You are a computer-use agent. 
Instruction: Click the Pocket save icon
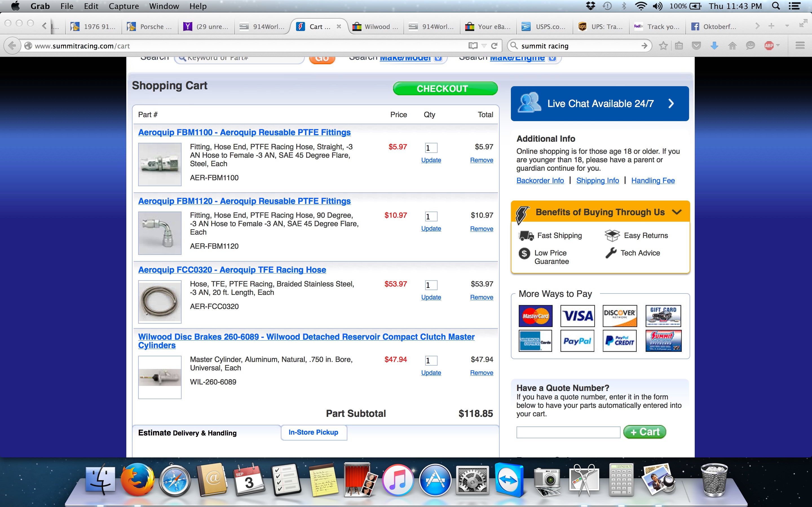[697, 46]
